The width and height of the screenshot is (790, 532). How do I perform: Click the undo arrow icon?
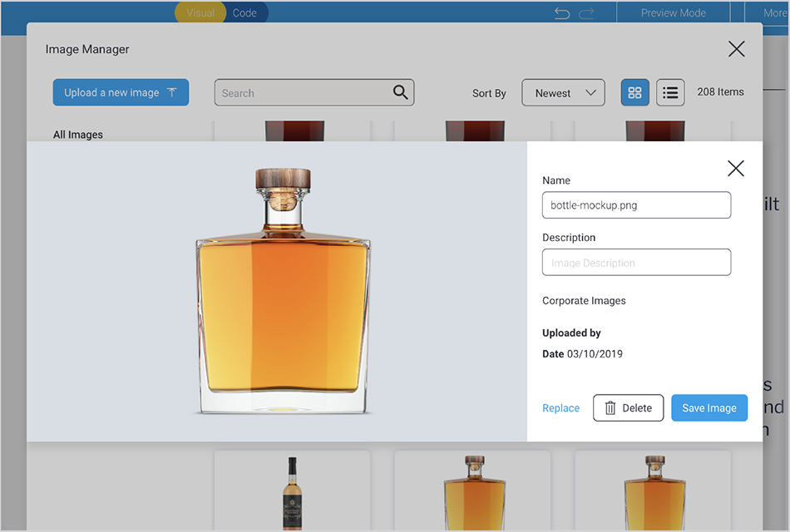click(x=562, y=13)
